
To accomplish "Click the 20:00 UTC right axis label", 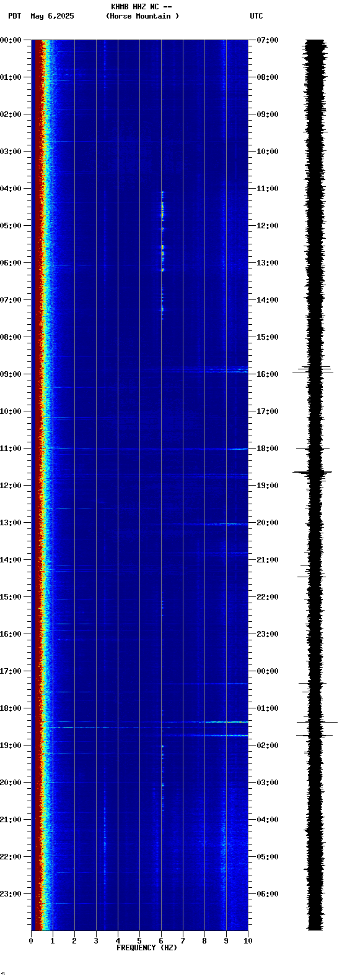I will coord(268,523).
